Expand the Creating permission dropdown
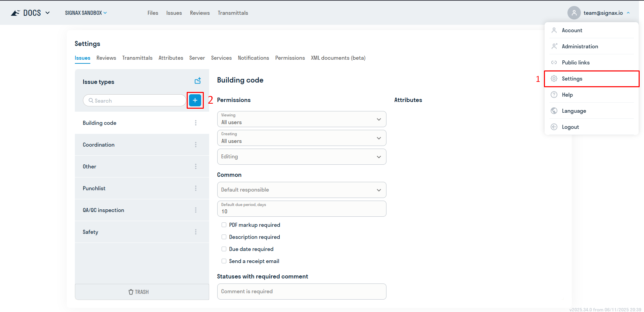Image resolution: width=644 pixels, height=312 pixels. [x=302, y=138]
